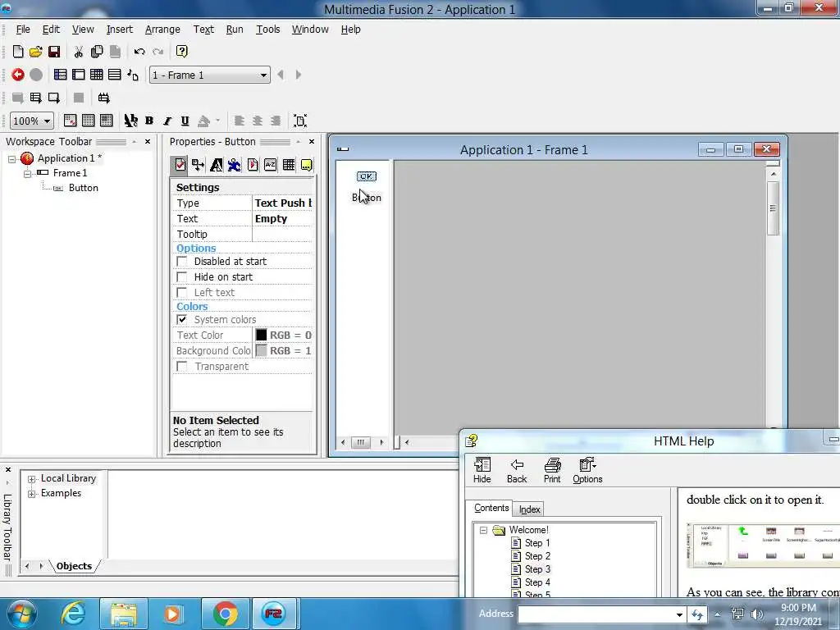Screen dimensions: 840x630
Task: Click the Run Frame icon
Action: (53, 98)
